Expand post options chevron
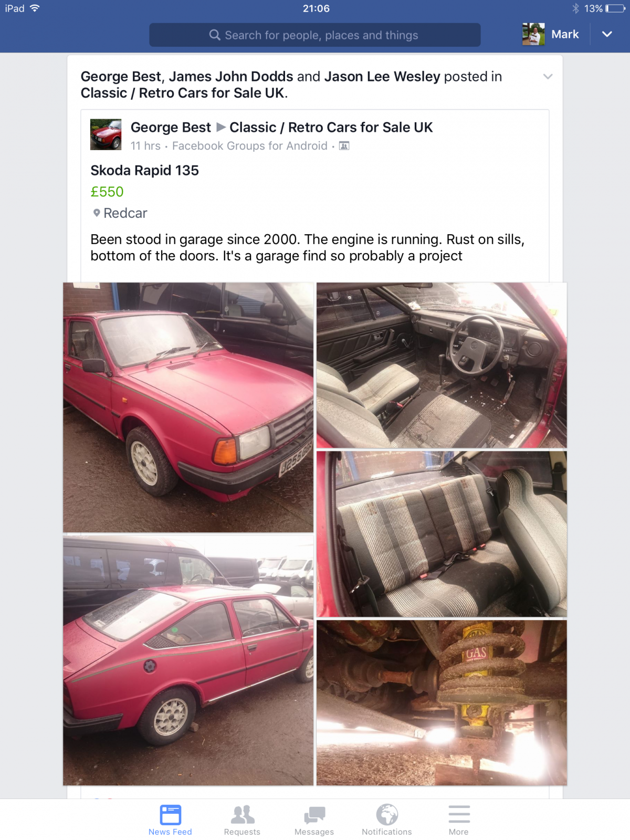Image resolution: width=630 pixels, height=840 pixels. click(548, 77)
